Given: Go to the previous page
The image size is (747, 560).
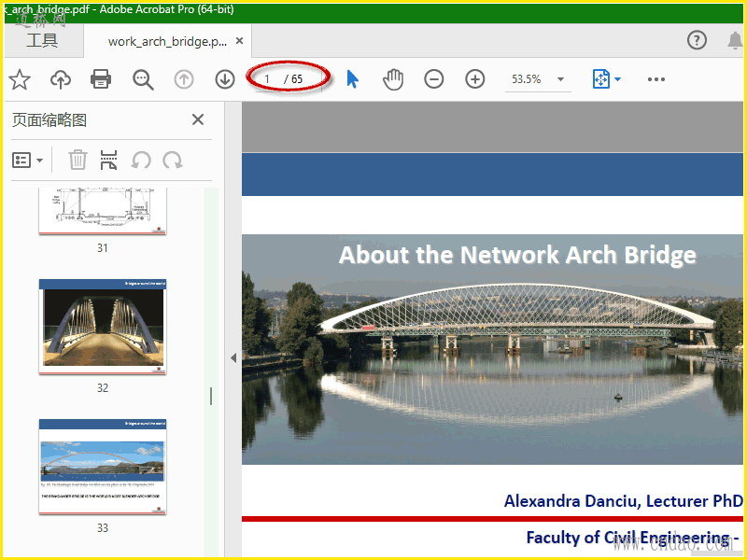Looking at the screenshot, I should click(x=184, y=79).
